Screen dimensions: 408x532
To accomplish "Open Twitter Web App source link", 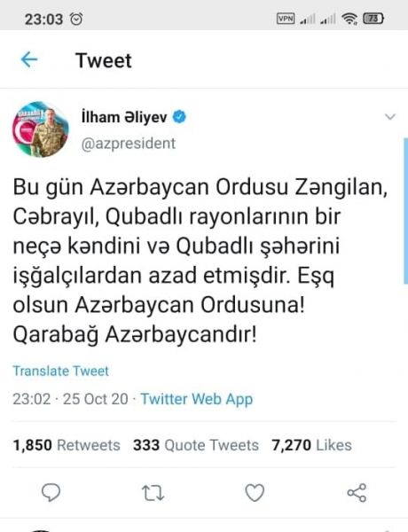I will 197,399.
